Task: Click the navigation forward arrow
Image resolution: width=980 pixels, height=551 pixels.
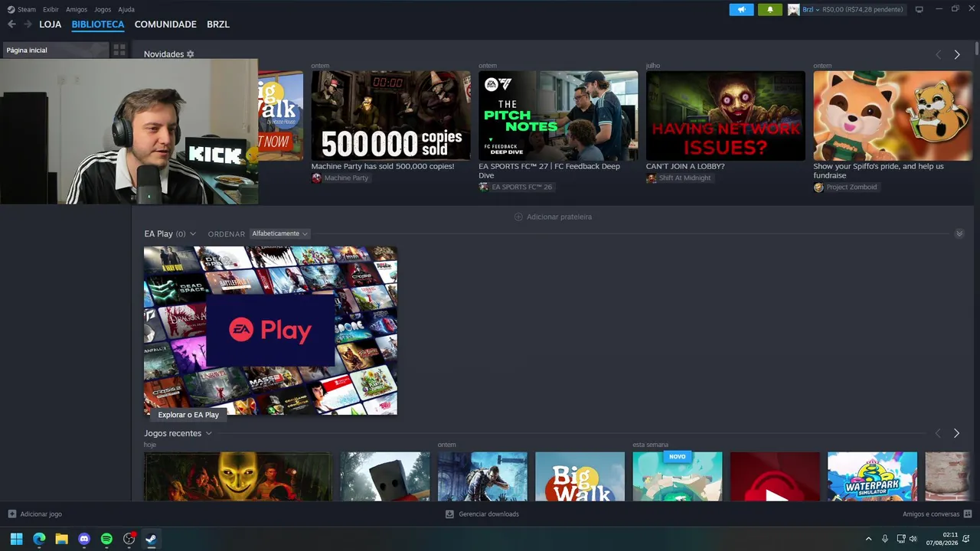Action: (x=28, y=24)
